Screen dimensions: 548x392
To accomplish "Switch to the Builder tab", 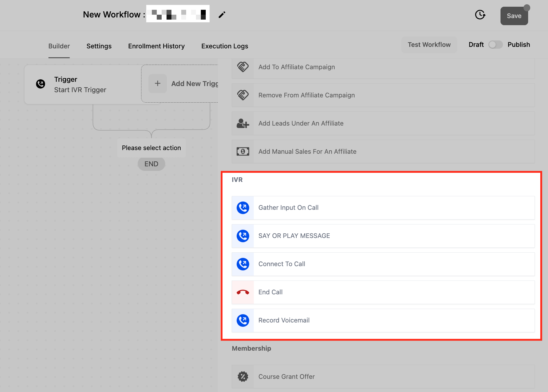I will pyautogui.click(x=59, y=46).
